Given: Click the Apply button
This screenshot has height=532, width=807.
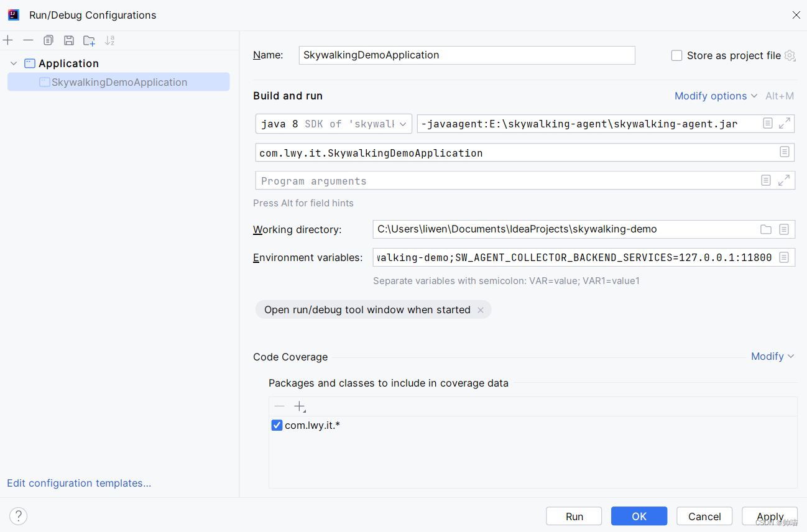Looking at the screenshot, I should (x=770, y=516).
